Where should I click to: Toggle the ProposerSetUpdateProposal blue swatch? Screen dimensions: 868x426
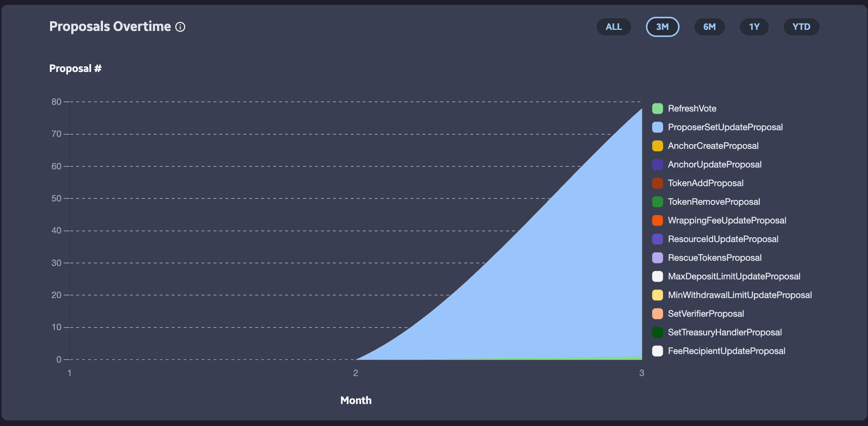[658, 127]
